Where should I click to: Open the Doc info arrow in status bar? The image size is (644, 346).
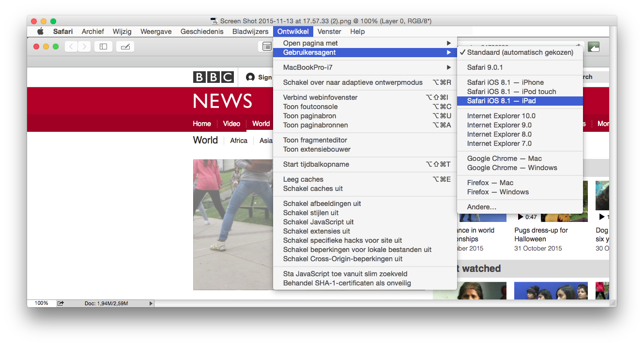click(151, 303)
